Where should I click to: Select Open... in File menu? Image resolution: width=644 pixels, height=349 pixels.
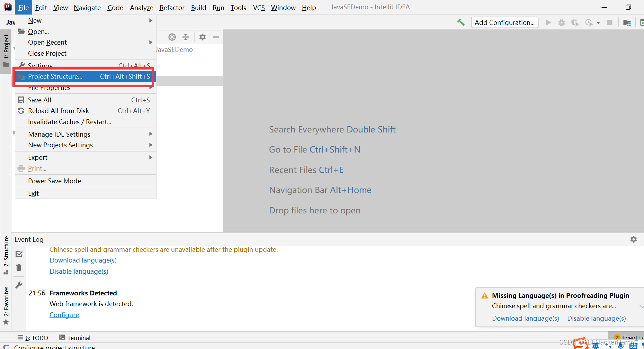(86, 31)
